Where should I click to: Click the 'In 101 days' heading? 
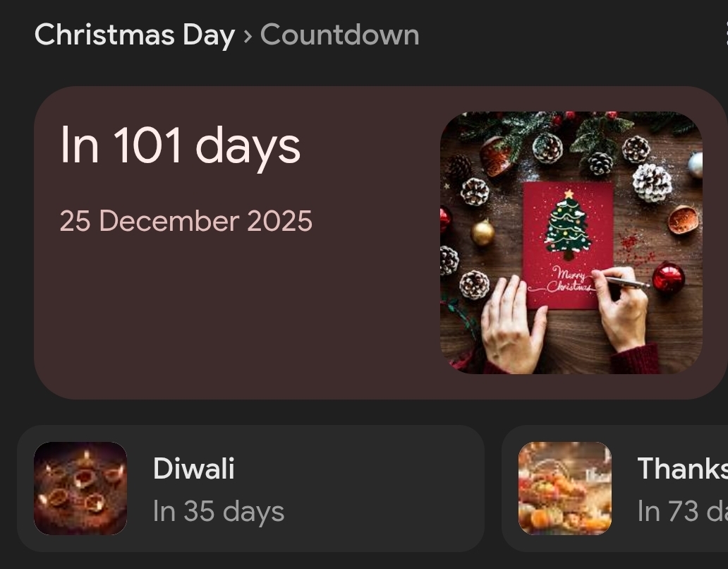(181, 145)
